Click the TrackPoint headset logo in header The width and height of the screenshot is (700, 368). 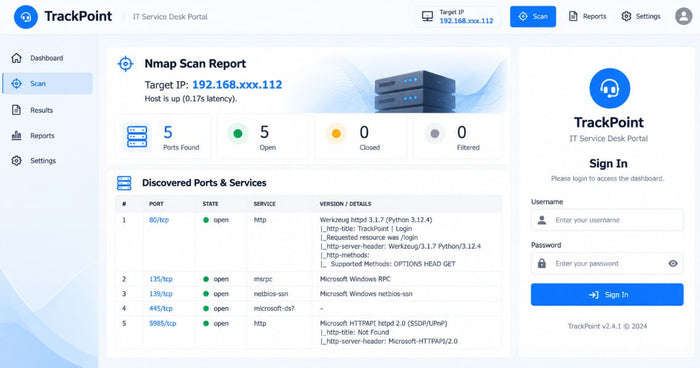(25, 17)
